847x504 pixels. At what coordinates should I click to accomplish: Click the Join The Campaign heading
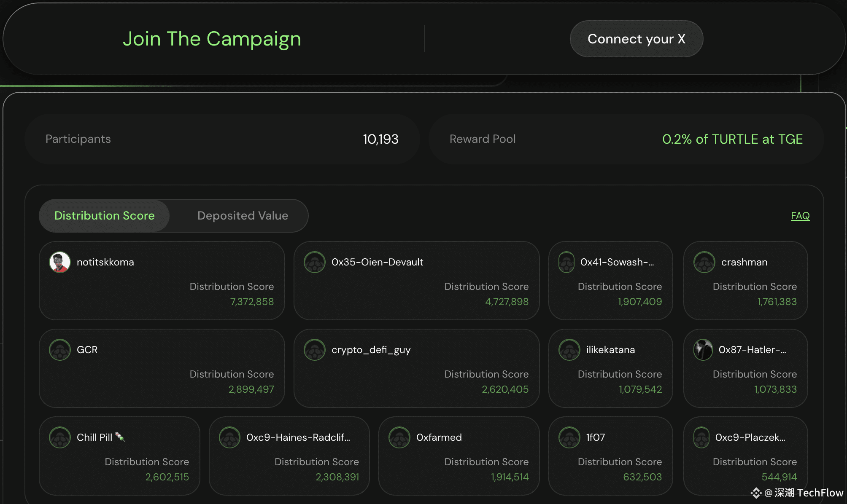(212, 39)
